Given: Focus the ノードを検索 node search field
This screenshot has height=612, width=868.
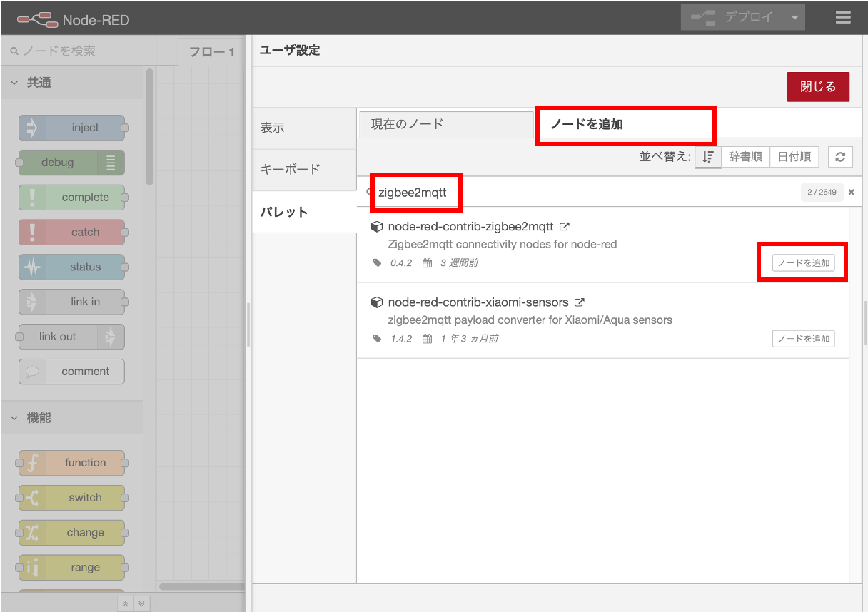Looking at the screenshot, I should [79, 51].
